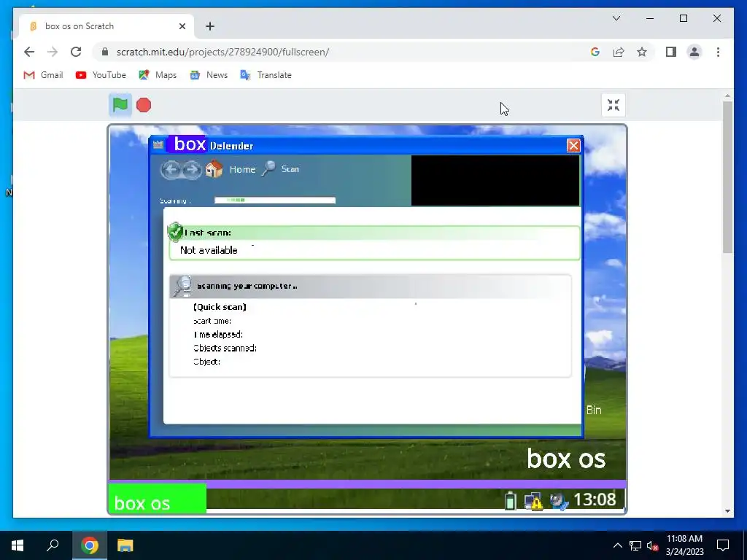
Task: Open Chrome profile menu
Action: coord(694,52)
